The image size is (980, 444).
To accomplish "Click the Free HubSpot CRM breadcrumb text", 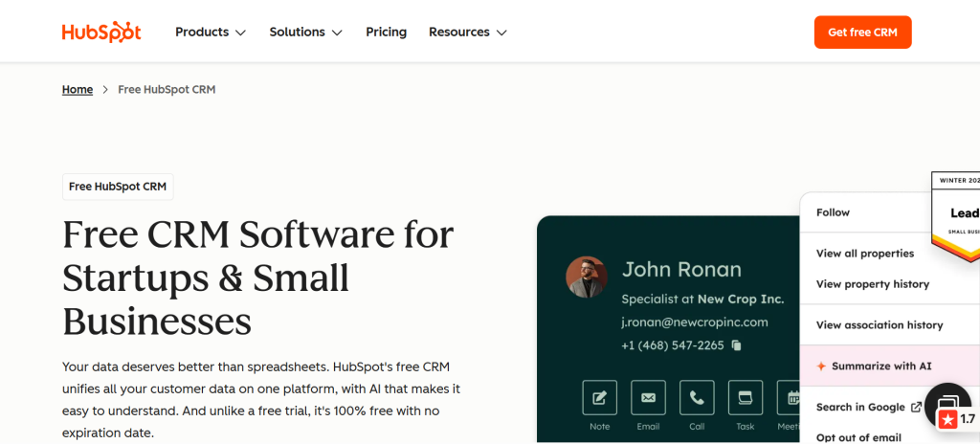I will click(x=167, y=89).
